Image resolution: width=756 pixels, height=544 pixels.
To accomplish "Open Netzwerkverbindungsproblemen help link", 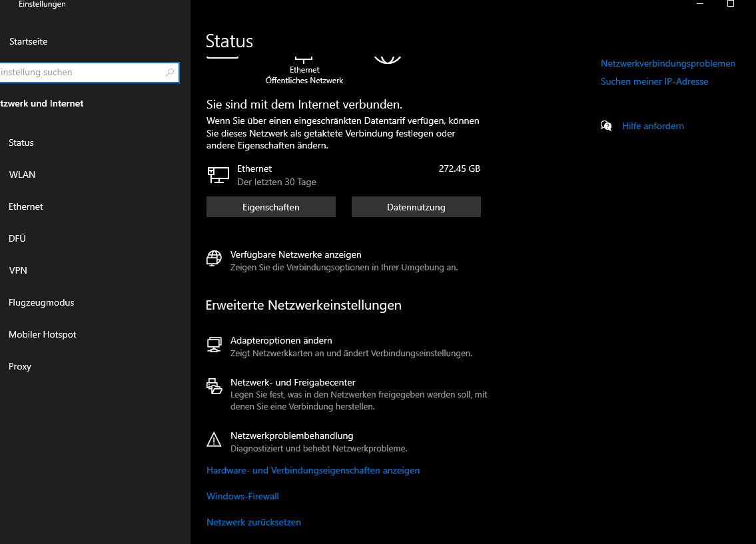I will (668, 64).
